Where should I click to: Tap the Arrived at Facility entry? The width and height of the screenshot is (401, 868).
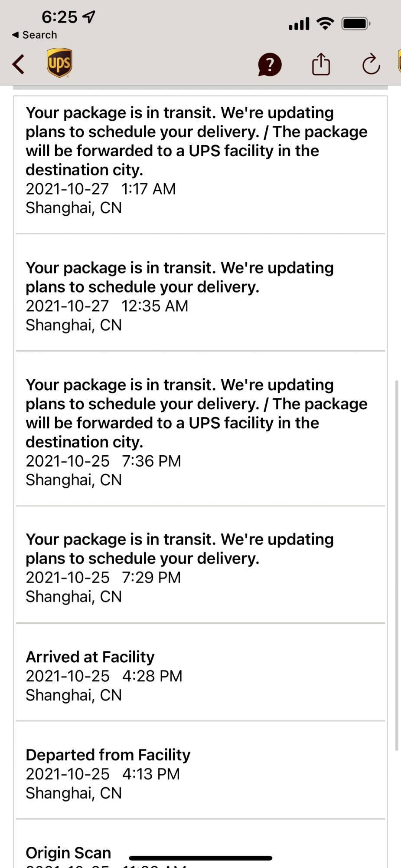click(200, 676)
